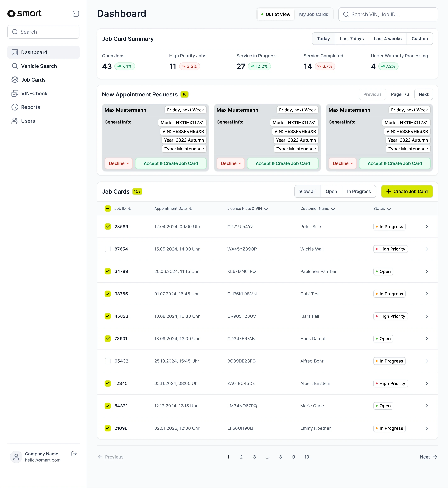Filter job cards by In Progress
The image size is (448, 488).
pos(359,191)
